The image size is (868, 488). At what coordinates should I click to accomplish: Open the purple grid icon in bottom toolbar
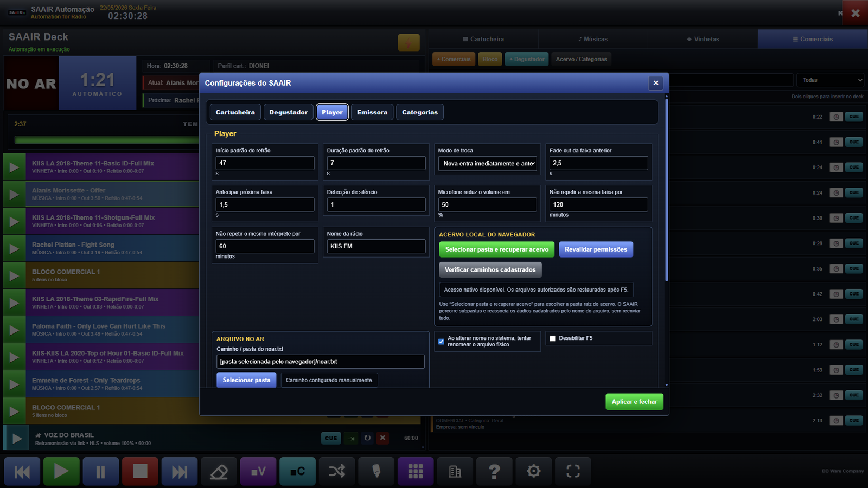[416, 471]
